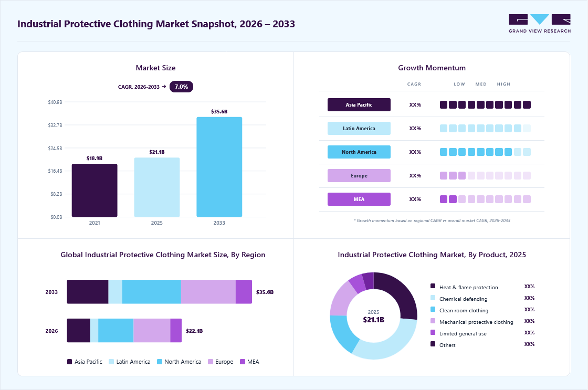Select the Asia Pacific region label
The image size is (588, 390).
point(359,104)
